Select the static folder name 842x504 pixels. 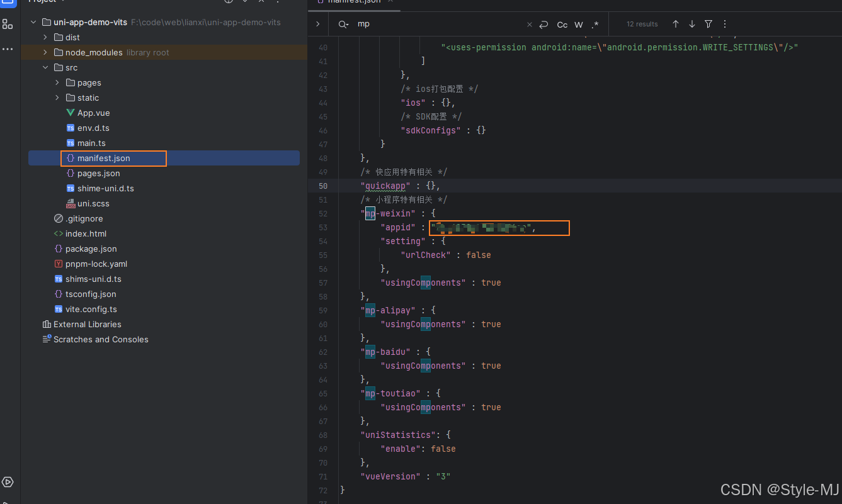coord(88,98)
